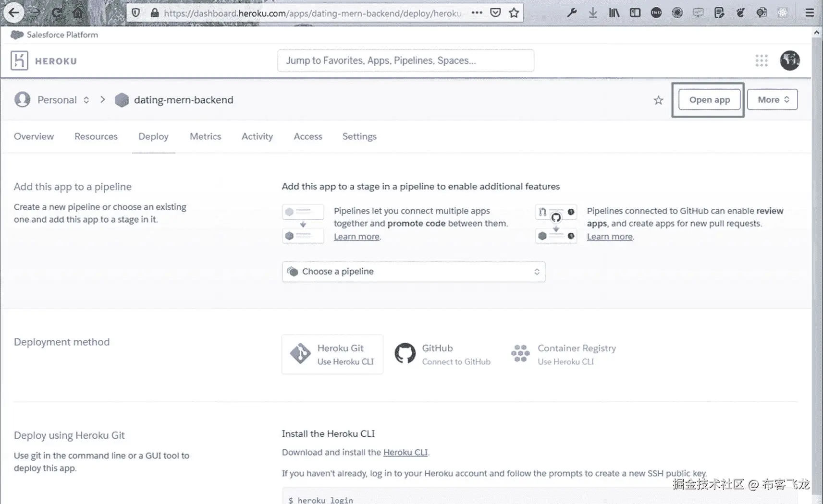The width and height of the screenshot is (823, 504).
Task: Follow the Heroku CLI download link
Action: (x=405, y=452)
